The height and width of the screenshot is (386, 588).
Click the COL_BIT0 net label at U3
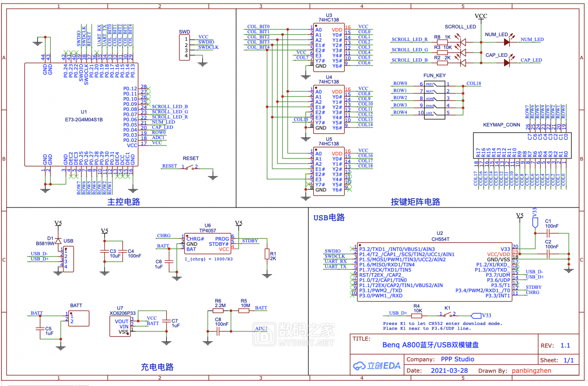pyautogui.click(x=258, y=26)
